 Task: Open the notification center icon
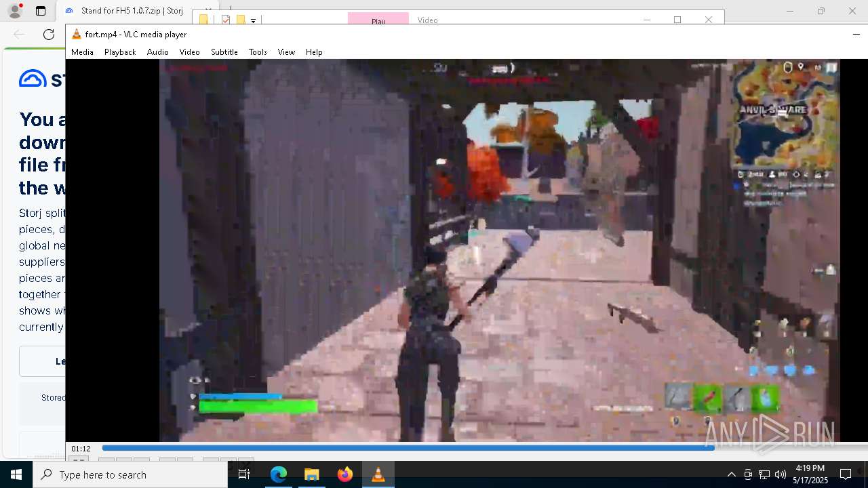(846, 474)
